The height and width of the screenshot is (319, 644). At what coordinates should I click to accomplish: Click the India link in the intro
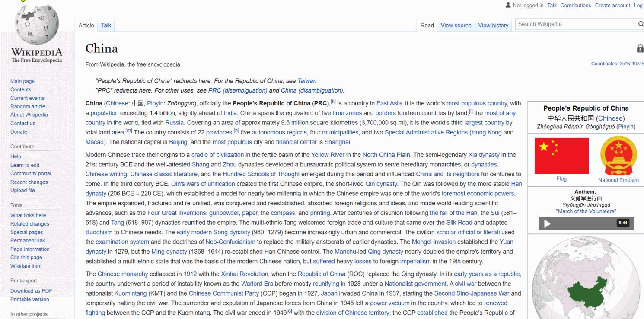pyautogui.click(x=230, y=113)
